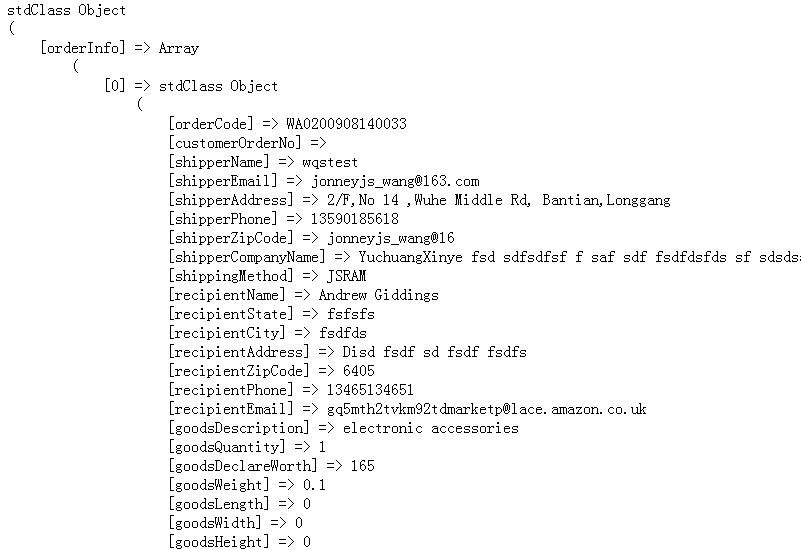
Task: Click the shipper email jonneyjs_wang@163.com
Action: [x=395, y=181]
